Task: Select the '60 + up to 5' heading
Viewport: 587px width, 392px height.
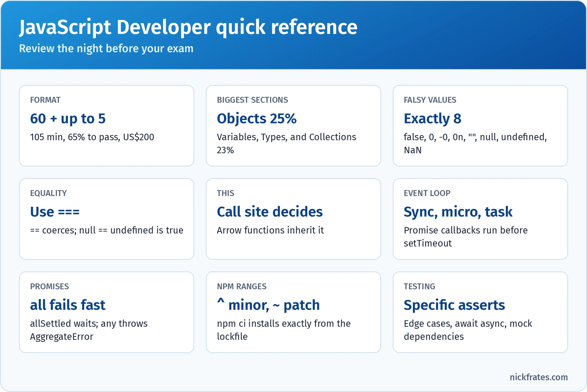Action: [68, 118]
